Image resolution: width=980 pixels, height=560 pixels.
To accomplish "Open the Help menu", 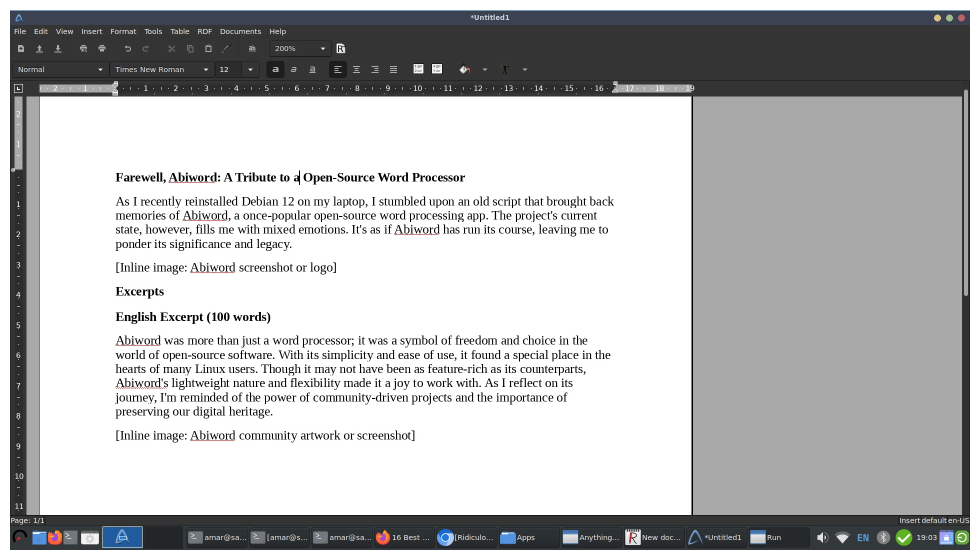I will tap(278, 31).
